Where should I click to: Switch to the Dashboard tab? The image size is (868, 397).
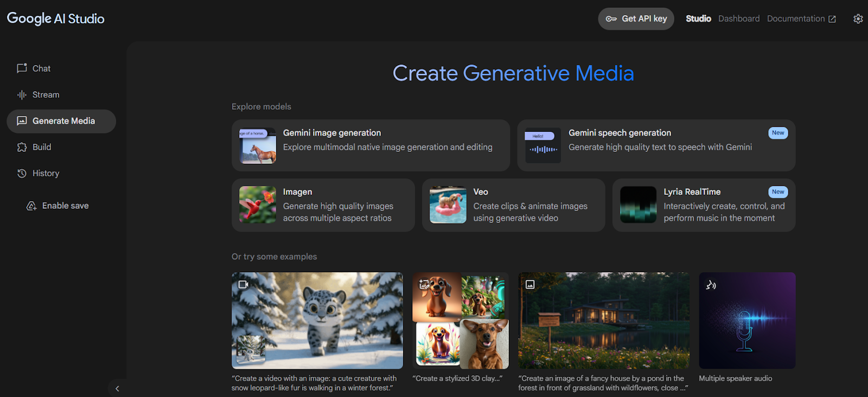pyautogui.click(x=739, y=18)
